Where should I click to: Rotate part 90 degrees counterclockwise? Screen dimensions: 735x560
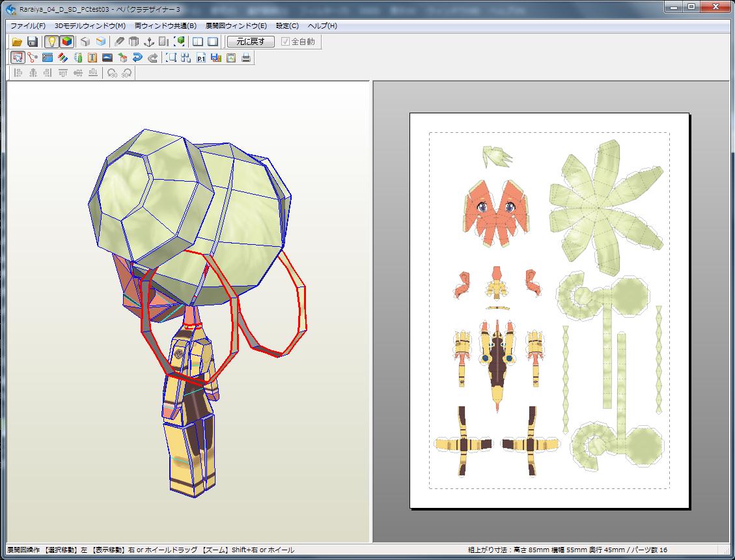pyautogui.click(x=112, y=73)
